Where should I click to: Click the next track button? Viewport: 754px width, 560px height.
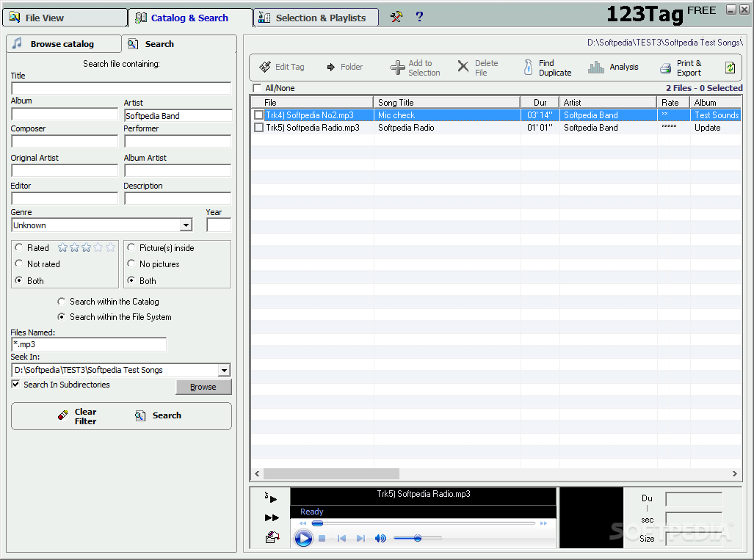pyautogui.click(x=360, y=539)
